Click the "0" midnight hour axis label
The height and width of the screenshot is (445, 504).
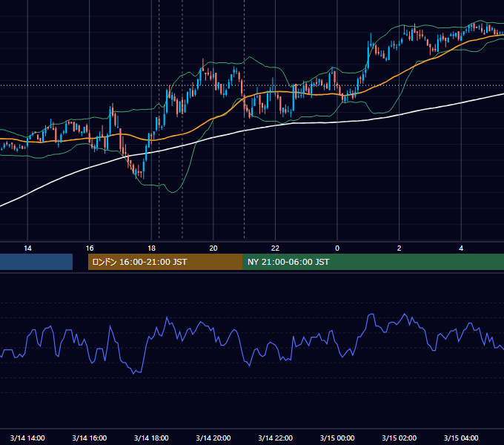(337, 248)
